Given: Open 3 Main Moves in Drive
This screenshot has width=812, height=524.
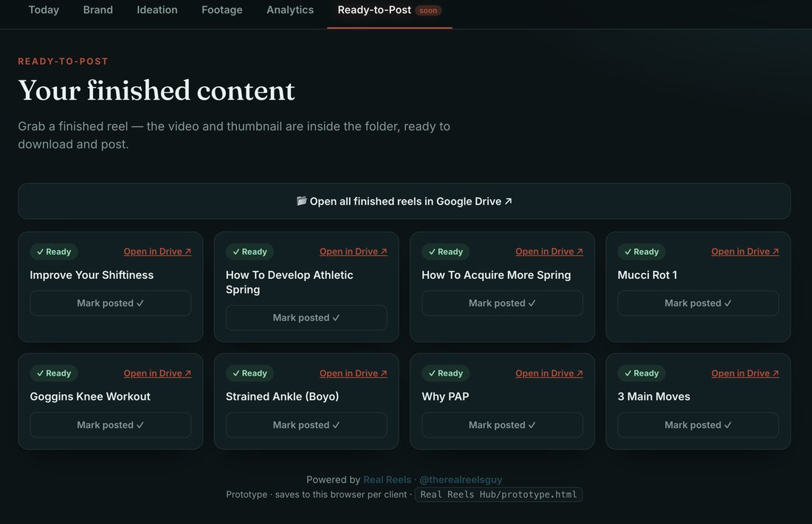Looking at the screenshot, I should pos(745,373).
